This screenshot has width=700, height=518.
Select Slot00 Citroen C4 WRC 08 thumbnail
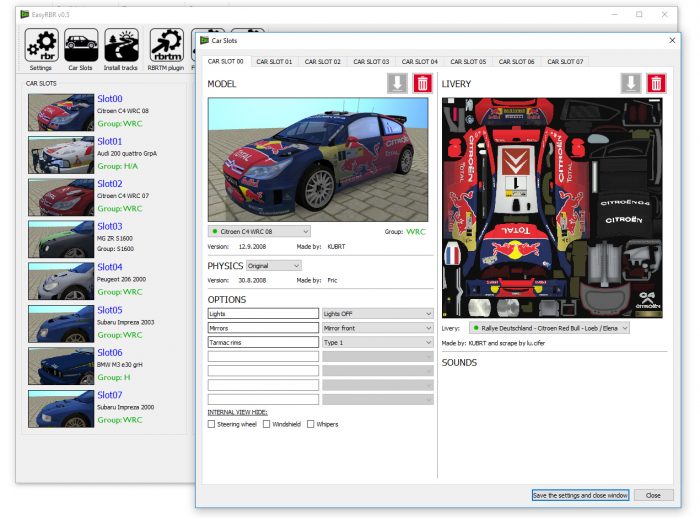coord(61,112)
